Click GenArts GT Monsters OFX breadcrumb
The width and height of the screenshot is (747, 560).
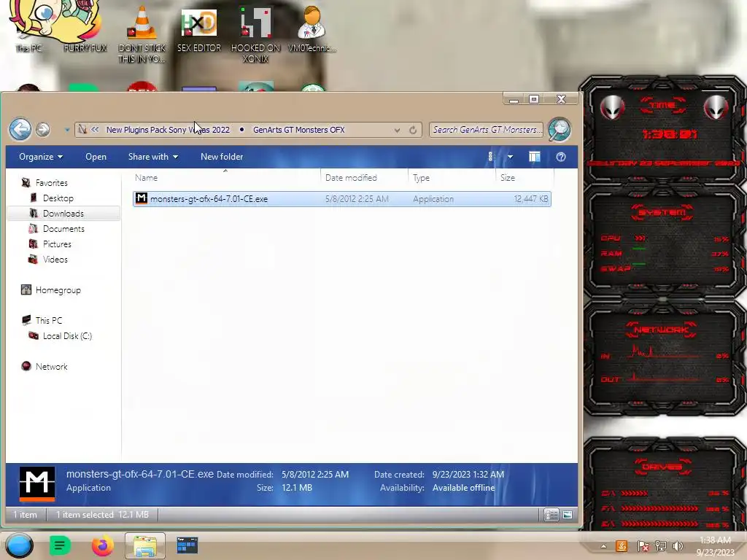pos(298,130)
